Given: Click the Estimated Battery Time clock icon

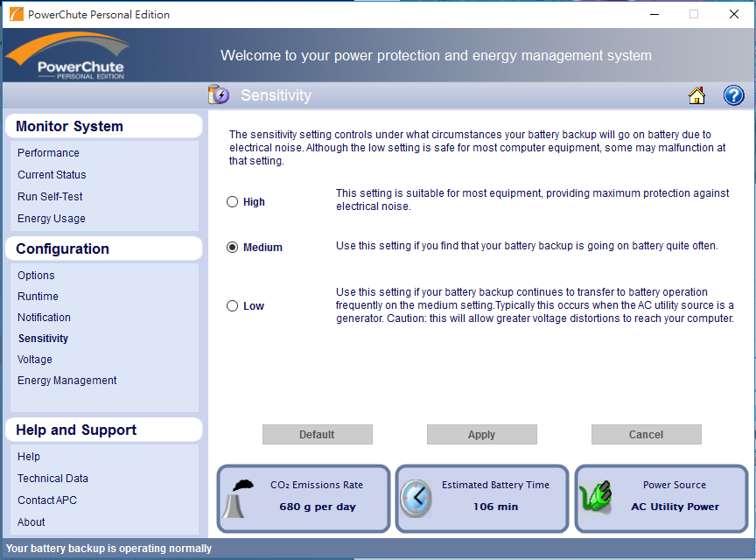Looking at the screenshot, I should [416, 499].
